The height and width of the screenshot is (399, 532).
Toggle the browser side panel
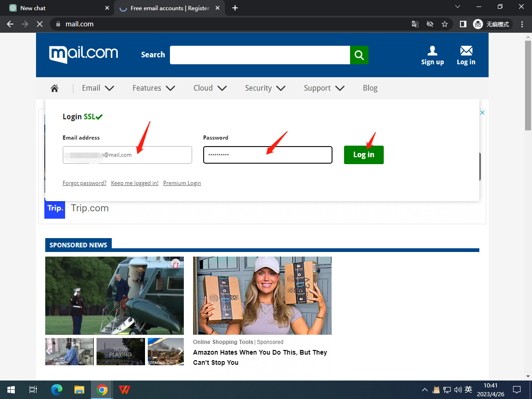(x=463, y=24)
